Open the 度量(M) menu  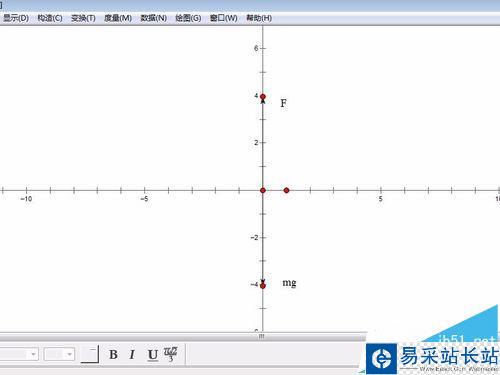(x=118, y=18)
